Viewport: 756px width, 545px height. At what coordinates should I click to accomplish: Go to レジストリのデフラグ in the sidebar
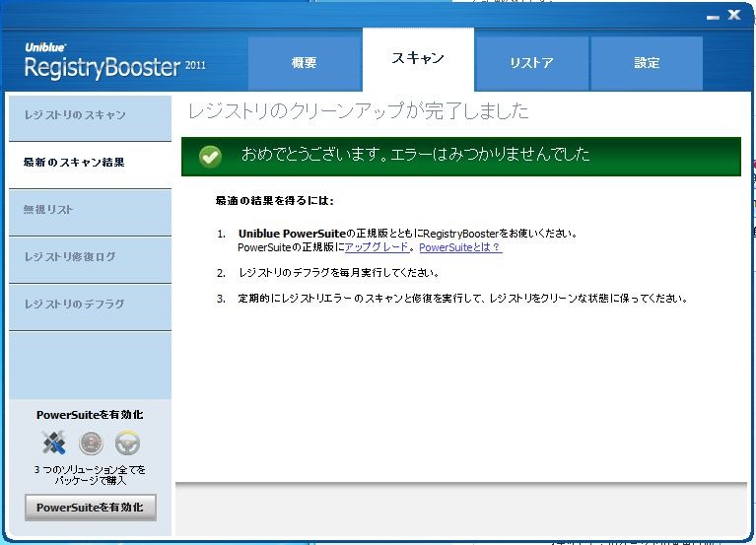[x=90, y=307]
